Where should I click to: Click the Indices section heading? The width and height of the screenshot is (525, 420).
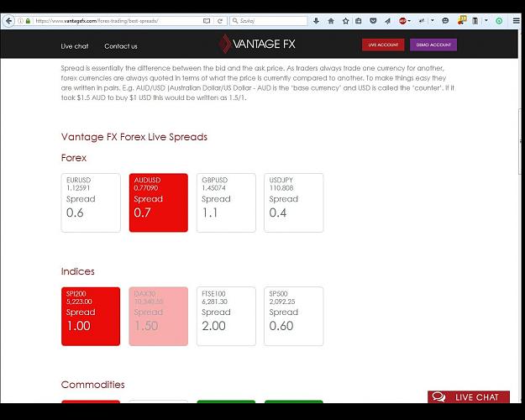tap(77, 271)
